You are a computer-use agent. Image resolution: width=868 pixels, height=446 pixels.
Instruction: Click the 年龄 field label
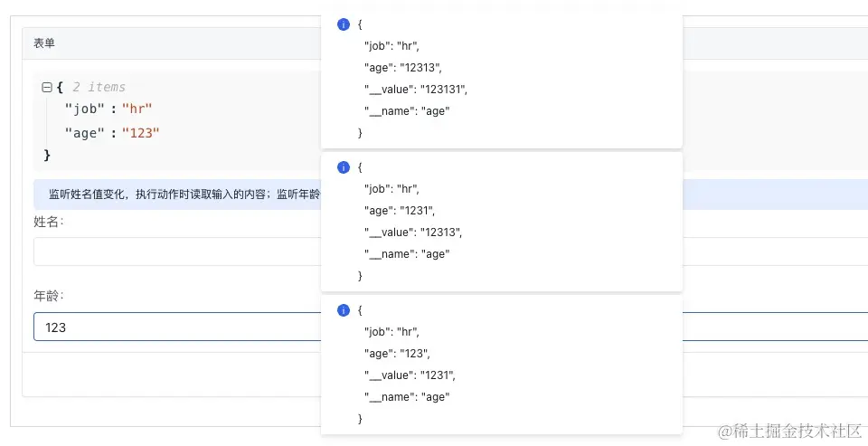pyautogui.click(x=49, y=296)
